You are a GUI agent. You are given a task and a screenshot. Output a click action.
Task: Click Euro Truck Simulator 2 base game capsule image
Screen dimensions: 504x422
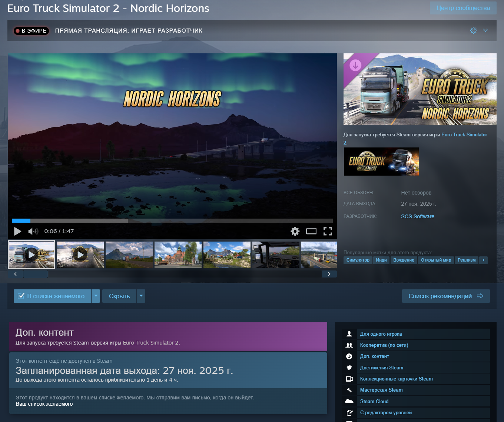381,162
